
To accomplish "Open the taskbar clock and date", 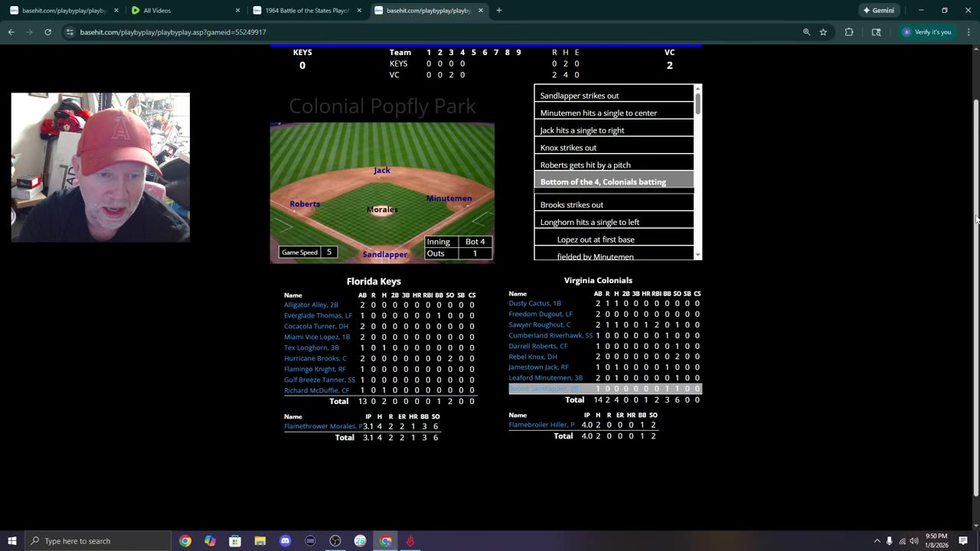I will (936, 541).
